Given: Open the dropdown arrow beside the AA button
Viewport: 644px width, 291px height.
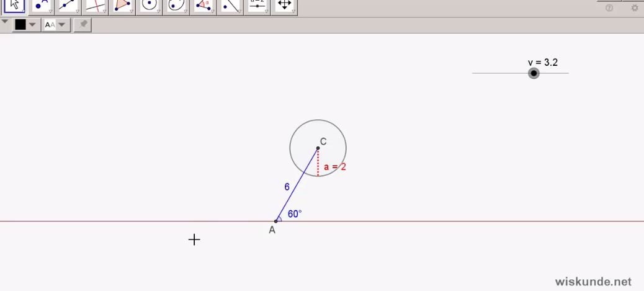Looking at the screenshot, I should pos(61,25).
